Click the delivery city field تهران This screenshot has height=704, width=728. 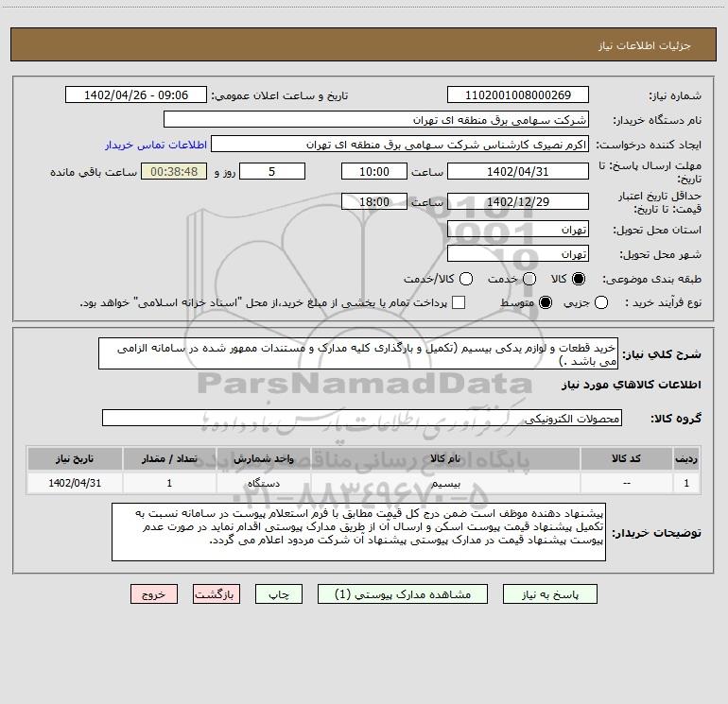click(518, 254)
